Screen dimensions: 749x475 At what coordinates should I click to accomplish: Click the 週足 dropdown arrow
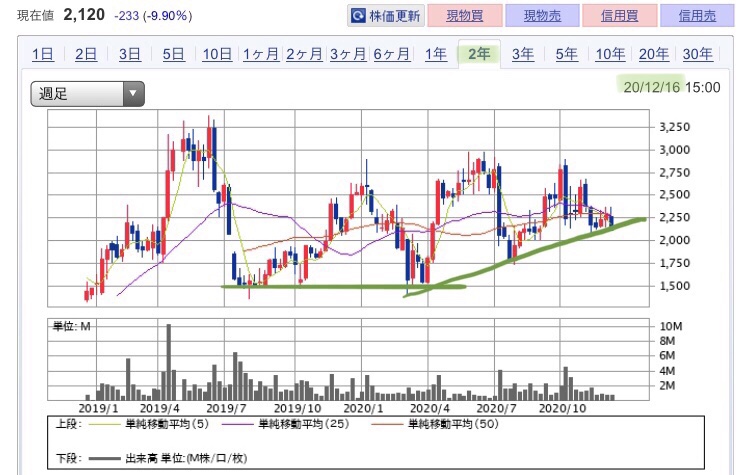click(133, 94)
